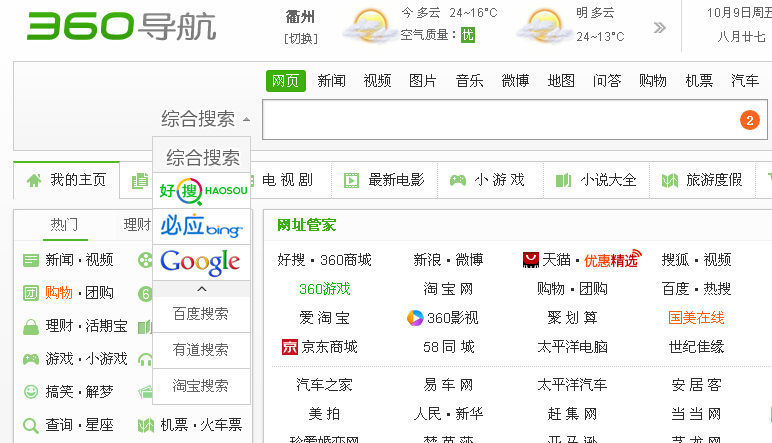The image size is (772, 443).
Task: Choose 百度搜索 in engine list
Action: 200,314
